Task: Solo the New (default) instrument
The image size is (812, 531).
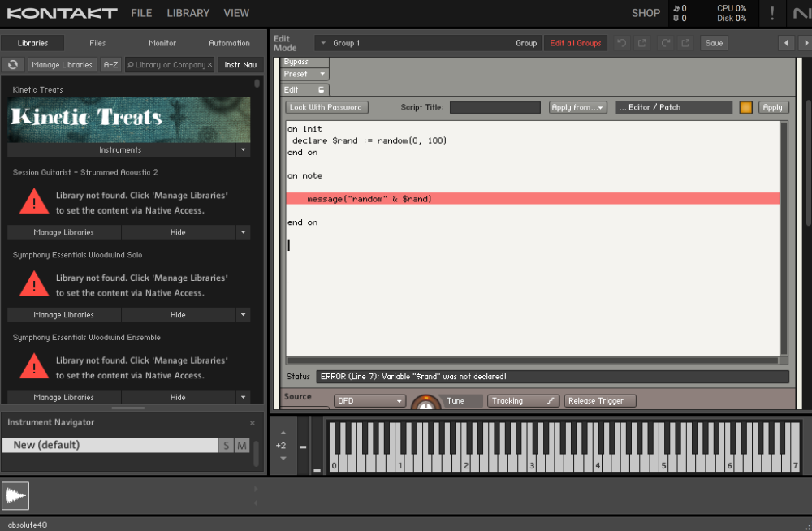Action: (x=226, y=445)
